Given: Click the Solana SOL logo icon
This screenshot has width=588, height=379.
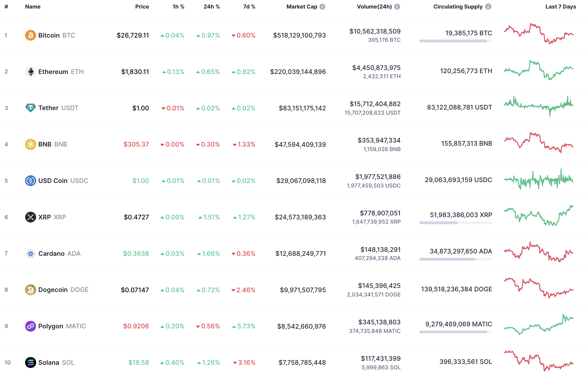Looking at the screenshot, I should pos(30,362).
